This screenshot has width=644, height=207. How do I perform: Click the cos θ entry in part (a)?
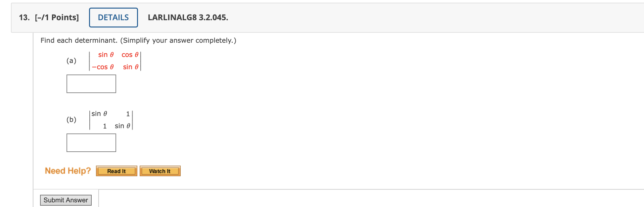click(130, 55)
